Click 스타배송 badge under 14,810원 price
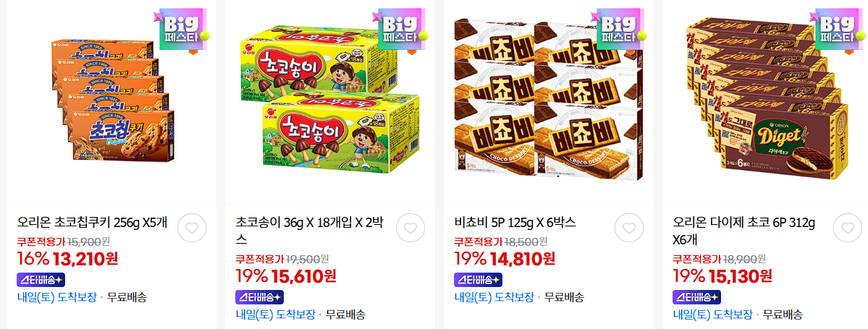This screenshot has width=868, height=329. pyautogui.click(x=479, y=280)
